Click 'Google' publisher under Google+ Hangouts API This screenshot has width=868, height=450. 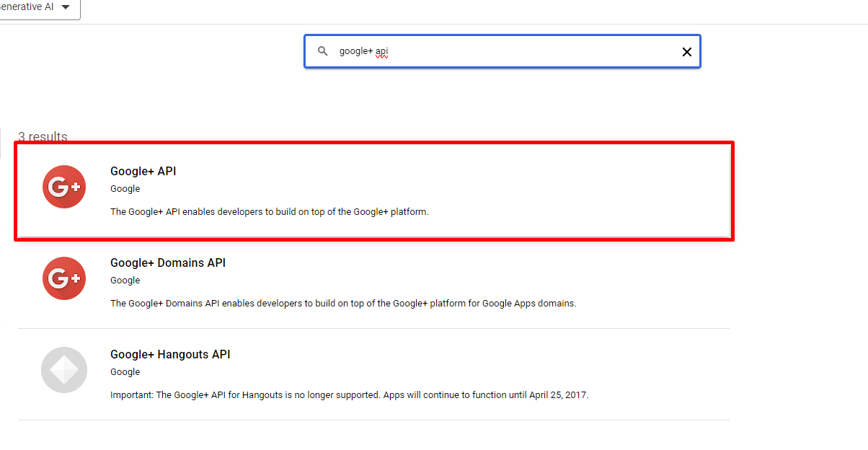(x=125, y=372)
